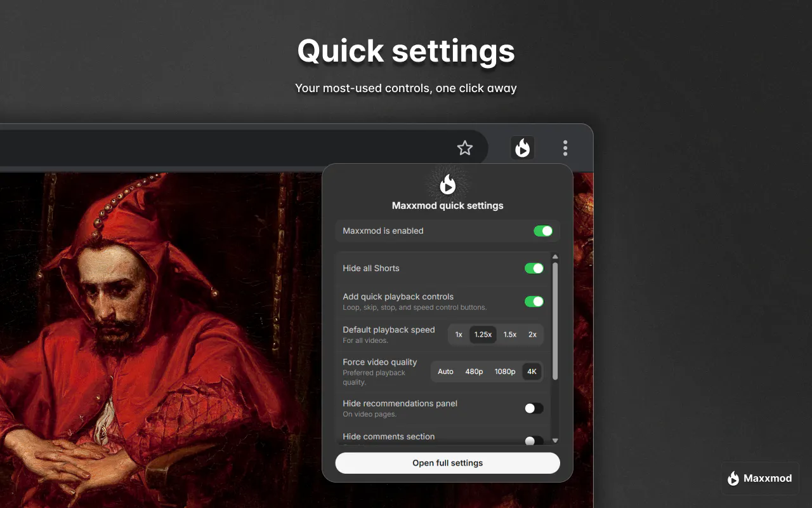This screenshot has width=812, height=508.
Task: Force video quality to 480p
Action: coord(474,371)
